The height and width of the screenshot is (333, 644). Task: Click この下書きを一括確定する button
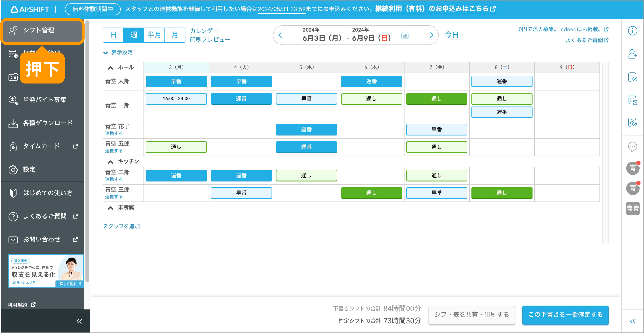point(565,315)
